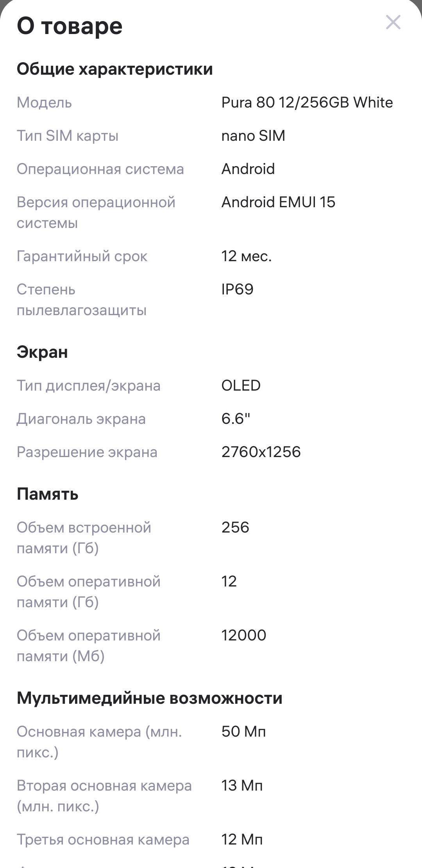Tap the "2760x1256" resolution value
422x868 pixels.
click(261, 452)
